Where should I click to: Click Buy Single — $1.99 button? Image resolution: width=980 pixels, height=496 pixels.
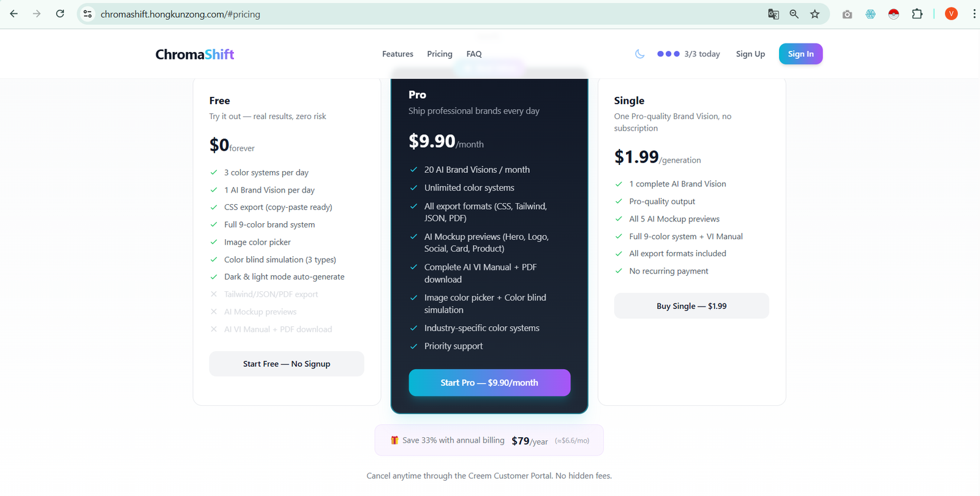pyautogui.click(x=692, y=306)
